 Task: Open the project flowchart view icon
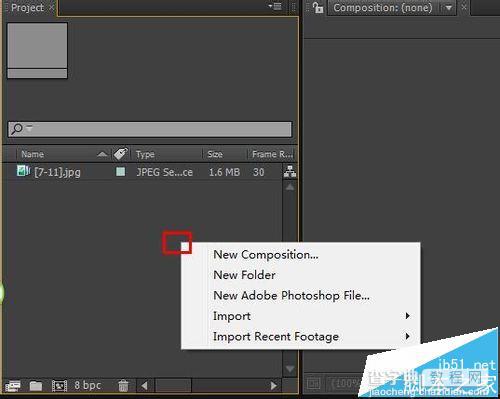pyautogui.click(x=290, y=171)
